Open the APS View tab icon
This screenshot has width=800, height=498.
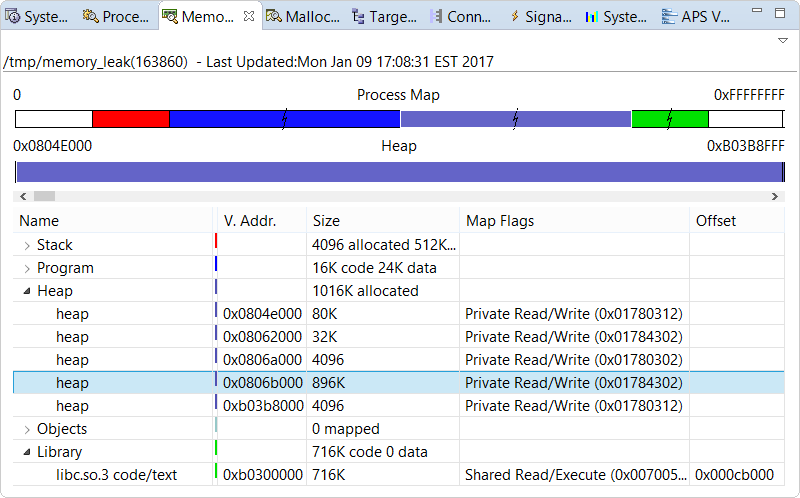click(668, 17)
